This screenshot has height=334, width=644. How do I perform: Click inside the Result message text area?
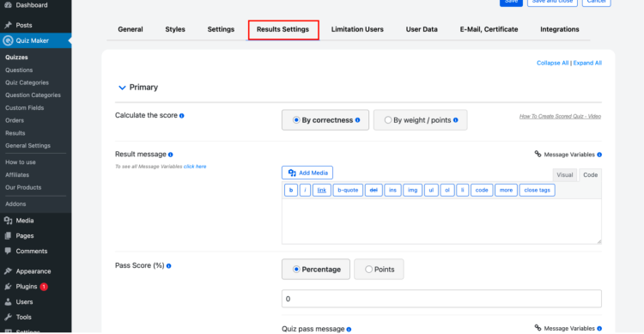point(441,222)
